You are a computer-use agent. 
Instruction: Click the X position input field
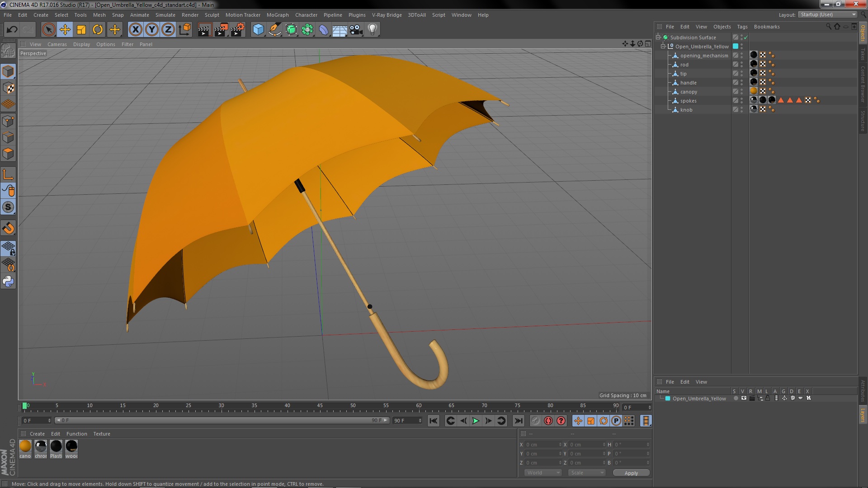click(543, 445)
